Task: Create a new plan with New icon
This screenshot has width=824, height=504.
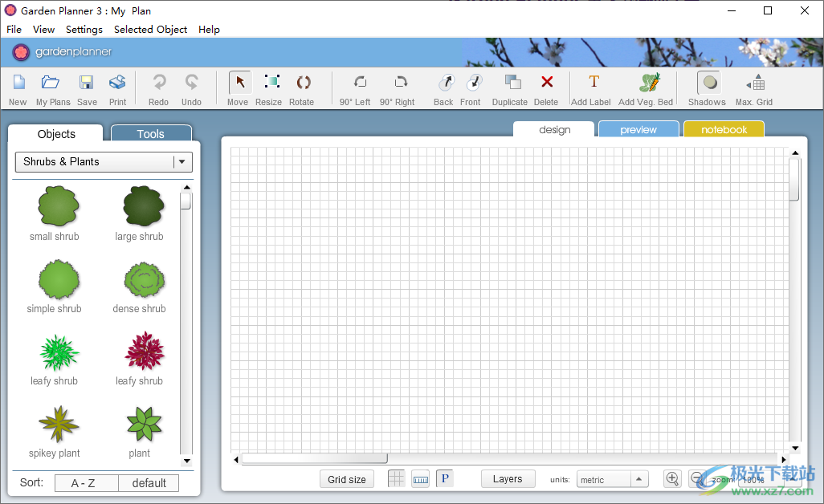Action: 19,83
